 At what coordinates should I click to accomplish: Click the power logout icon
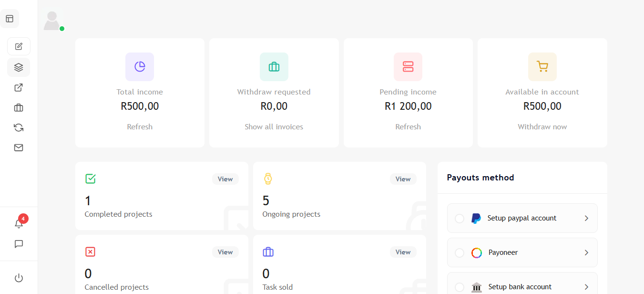pos(19,278)
